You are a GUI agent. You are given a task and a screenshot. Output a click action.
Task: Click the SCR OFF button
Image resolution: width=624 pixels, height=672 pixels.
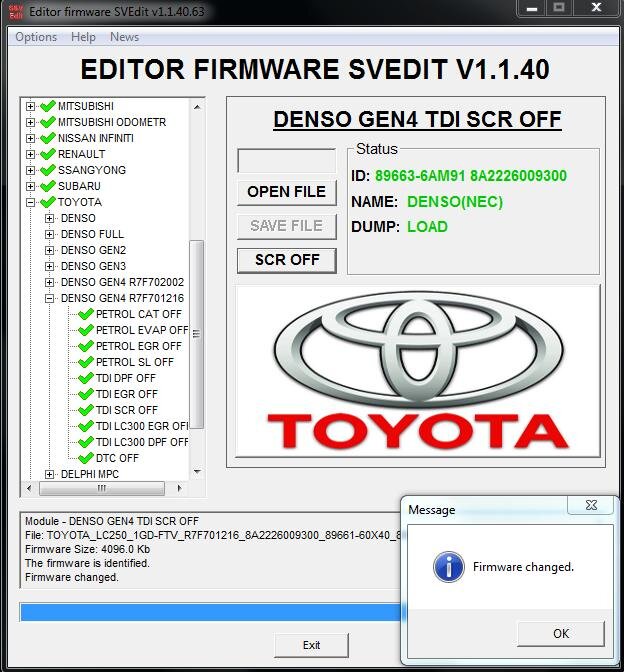click(x=287, y=260)
